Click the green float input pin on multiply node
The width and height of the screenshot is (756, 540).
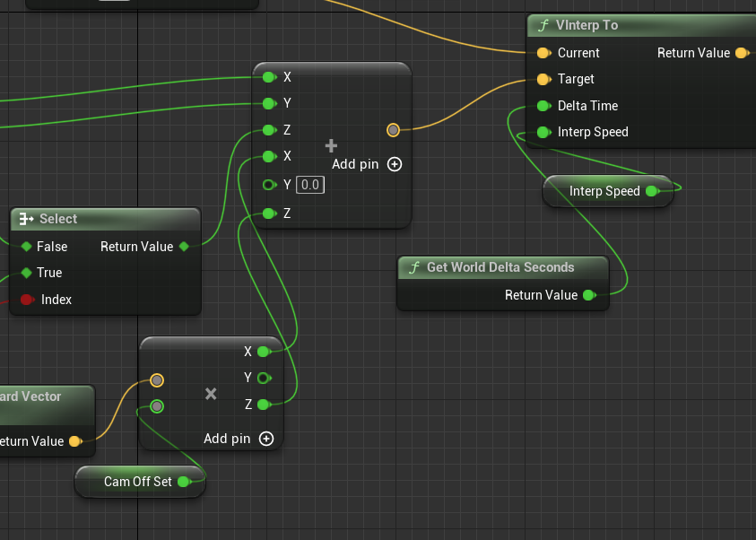tap(157, 406)
